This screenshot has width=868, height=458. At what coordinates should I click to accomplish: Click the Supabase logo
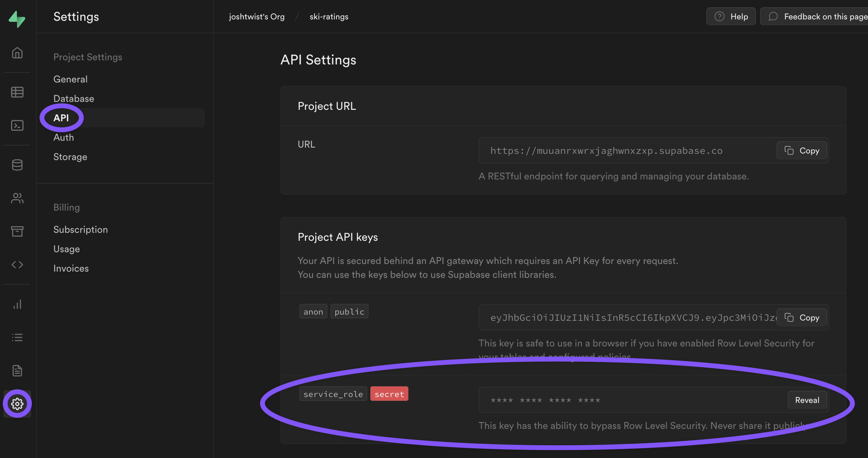pos(17,19)
